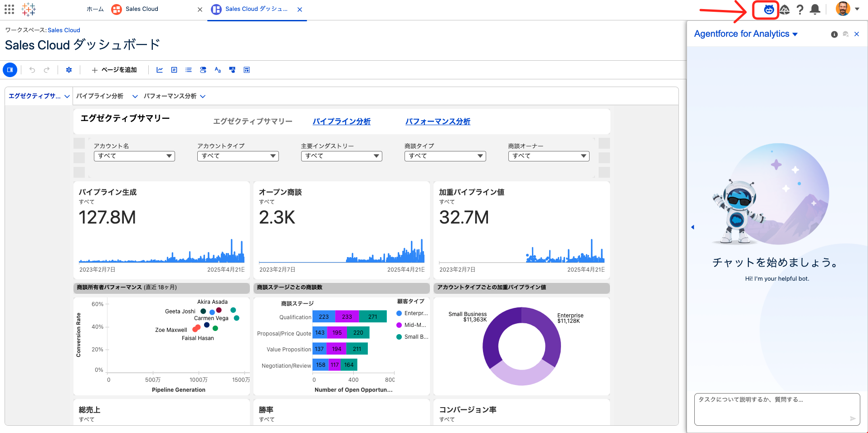
Task: Click the ページを追加 button
Action: tap(114, 70)
